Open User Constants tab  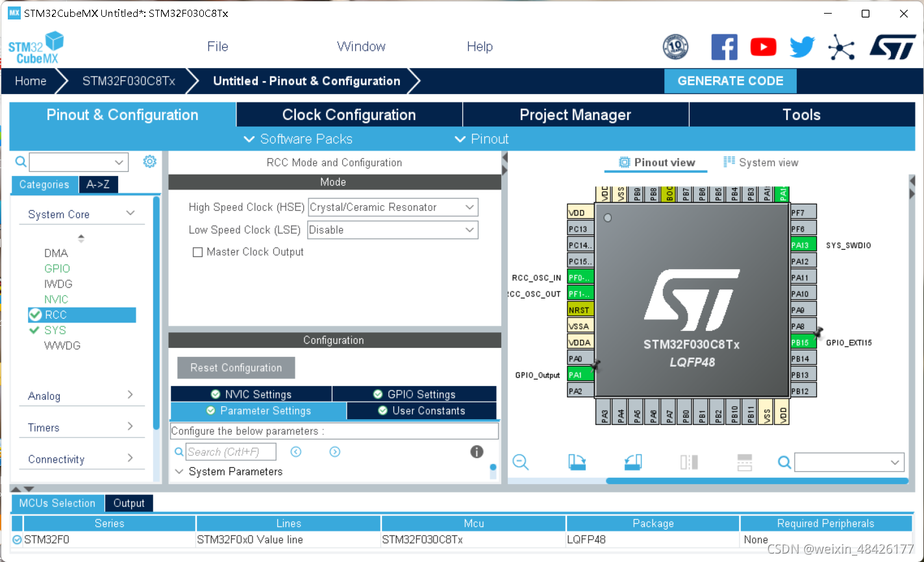(422, 411)
